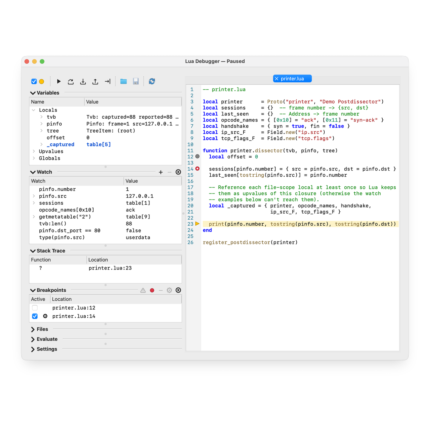Click the Step Into toolbar icon

(83, 81)
